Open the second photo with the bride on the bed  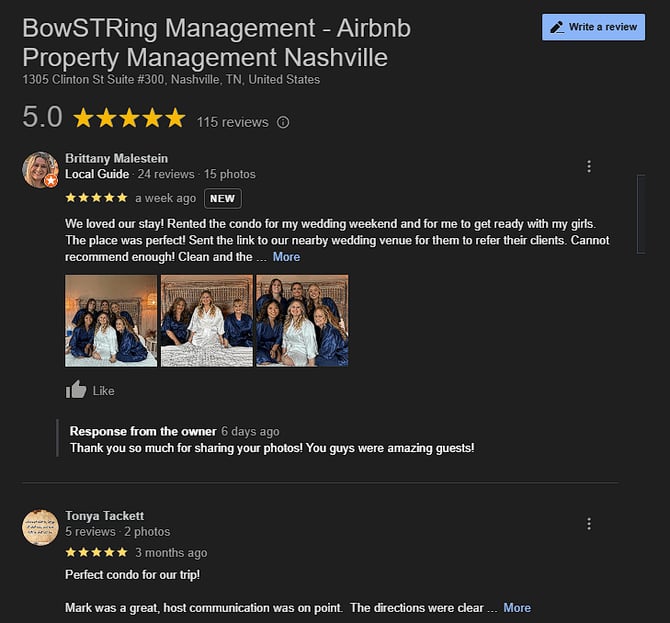tap(207, 320)
